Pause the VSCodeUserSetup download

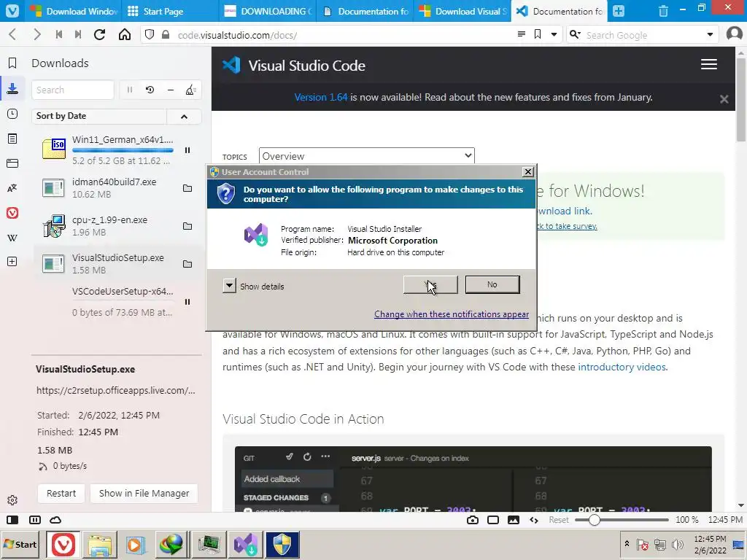[x=187, y=302]
